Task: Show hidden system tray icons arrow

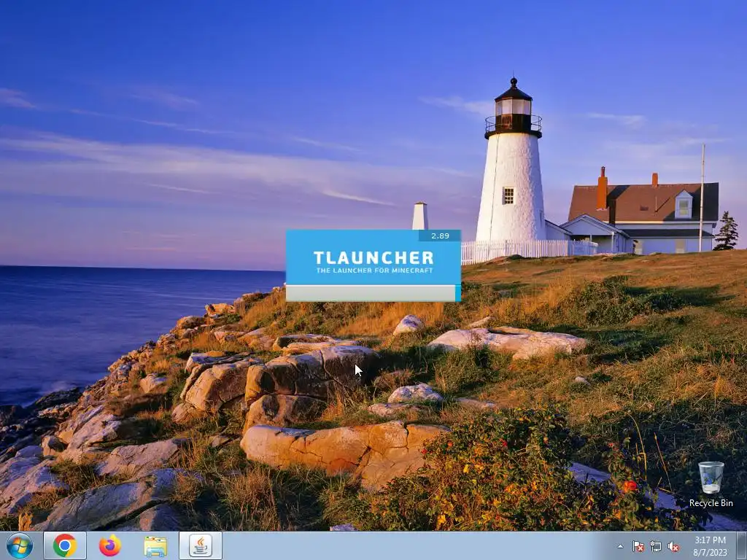Action: point(620,546)
